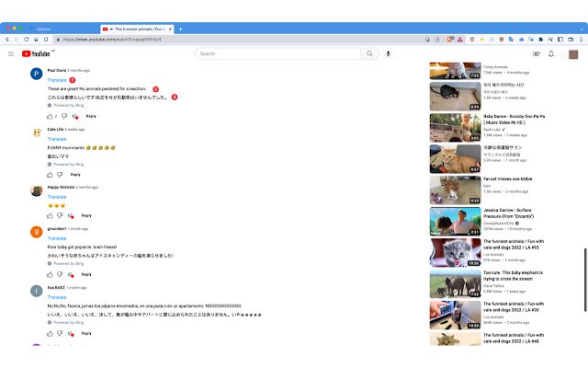Like Paul Davis's comment

click(50, 117)
